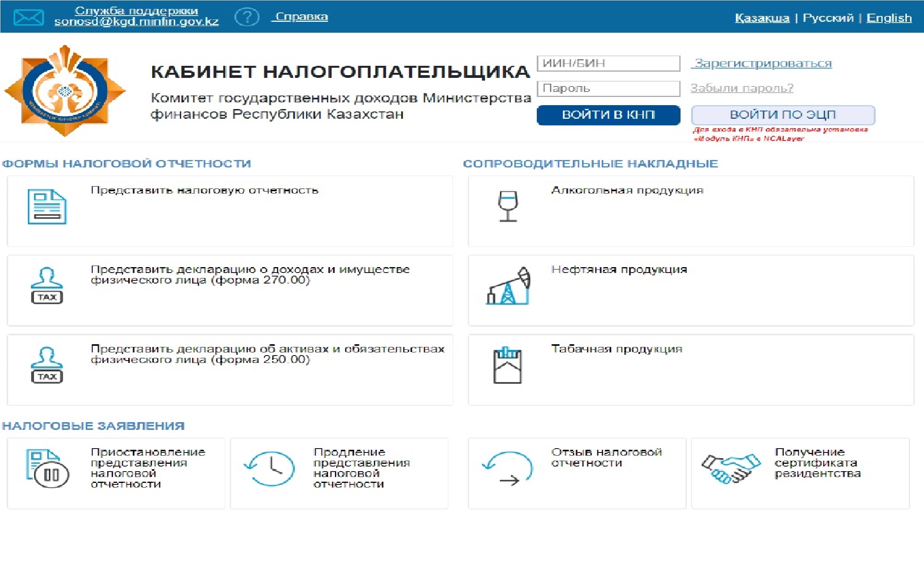Click the Зарегистрироваться link
The height and width of the screenshot is (581, 924).
[x=762, y=63]
